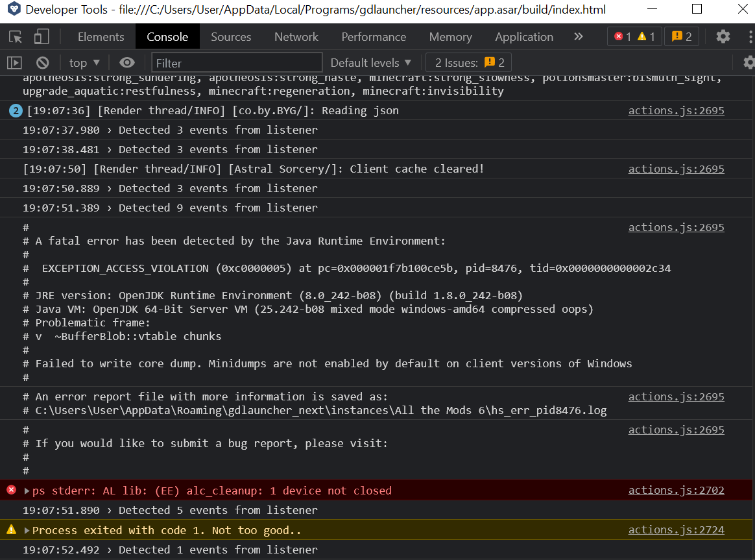755x560 pixels.
Task: Click the red error icon on stderr row
Action: pyautogui.click(x=12, y=490)
